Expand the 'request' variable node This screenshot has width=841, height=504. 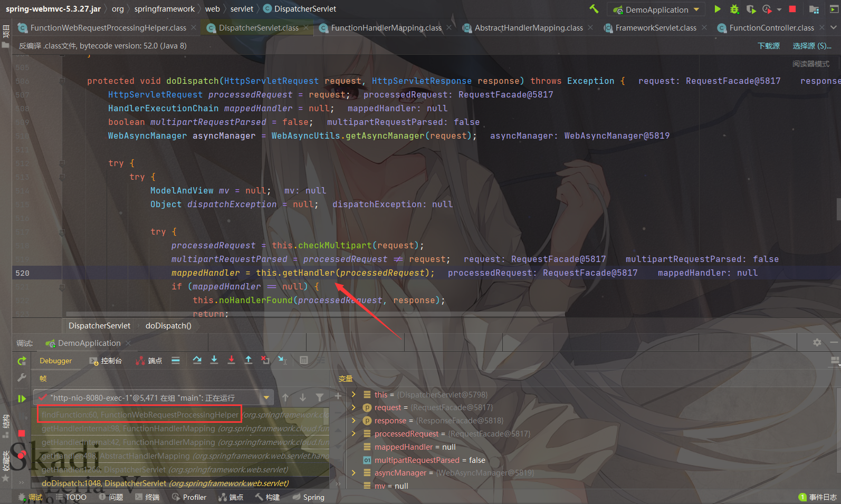[354, 407]
